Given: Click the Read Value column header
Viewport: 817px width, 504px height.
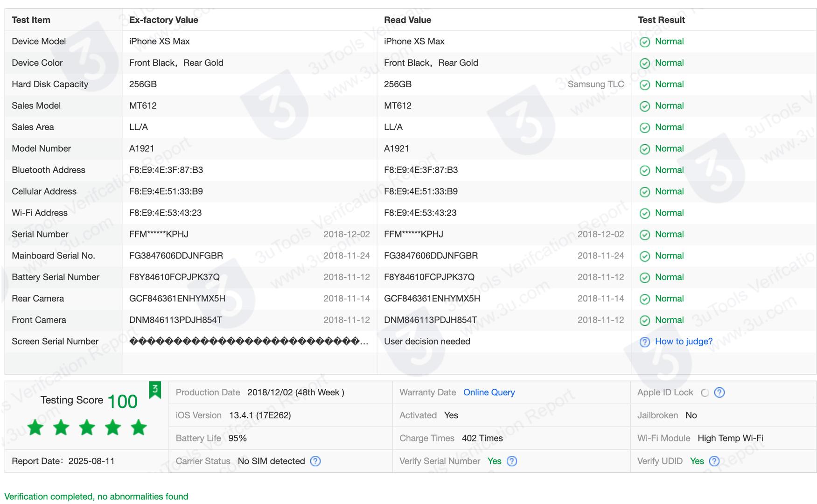Looking at the screenshot, I should click(x=407, y=20).
